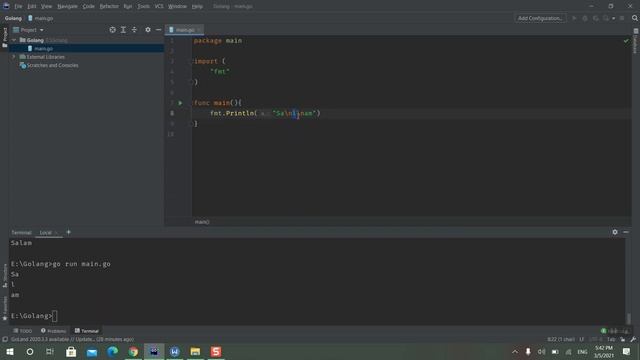Viewport: 640px width, 360px height.
Task: Open Google Chrome from taskbar
Action: 133,351
